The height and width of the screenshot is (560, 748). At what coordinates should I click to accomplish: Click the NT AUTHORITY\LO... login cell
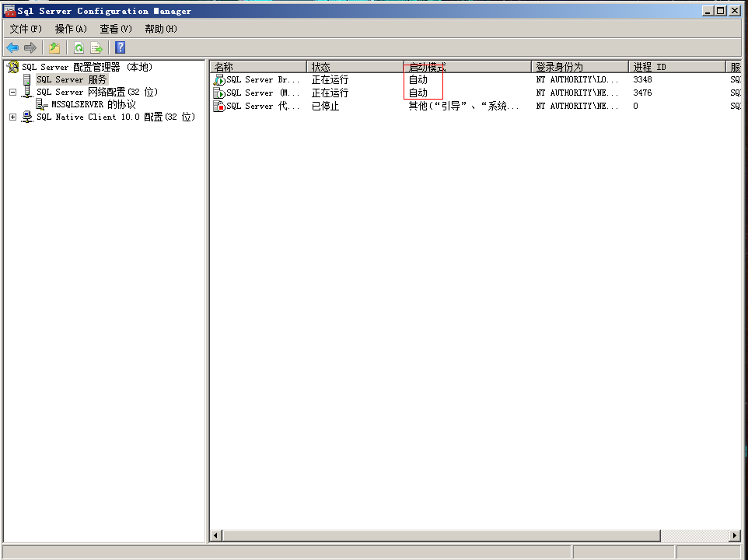coord(577,79)
